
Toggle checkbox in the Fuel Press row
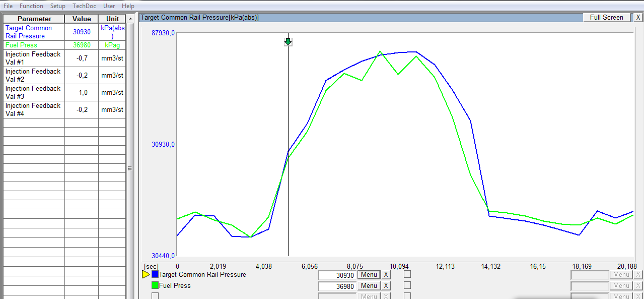click(x=407, y=285)
